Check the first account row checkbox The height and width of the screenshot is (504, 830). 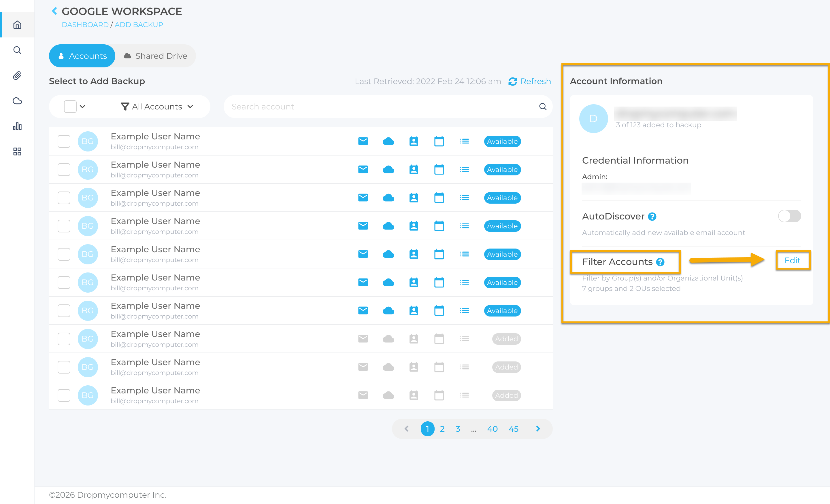(x=64, y=141)
